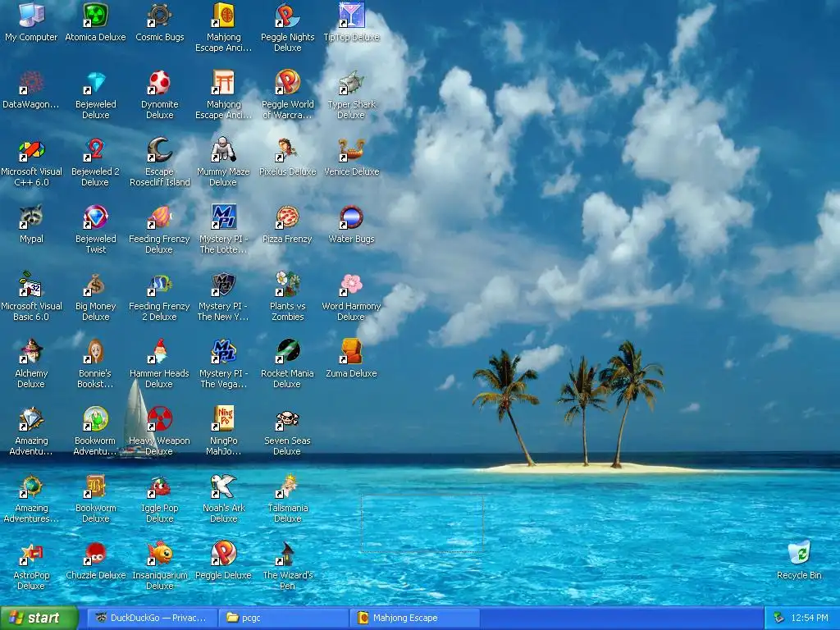Select the Bonnie's Bookstore icon

(x=95, y=352)
